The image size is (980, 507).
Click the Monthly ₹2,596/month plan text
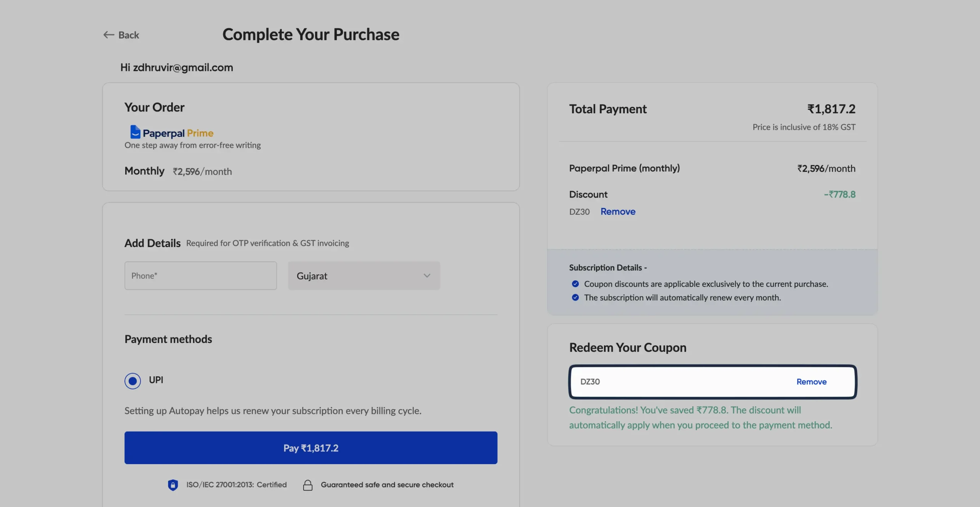click(178, 171)
